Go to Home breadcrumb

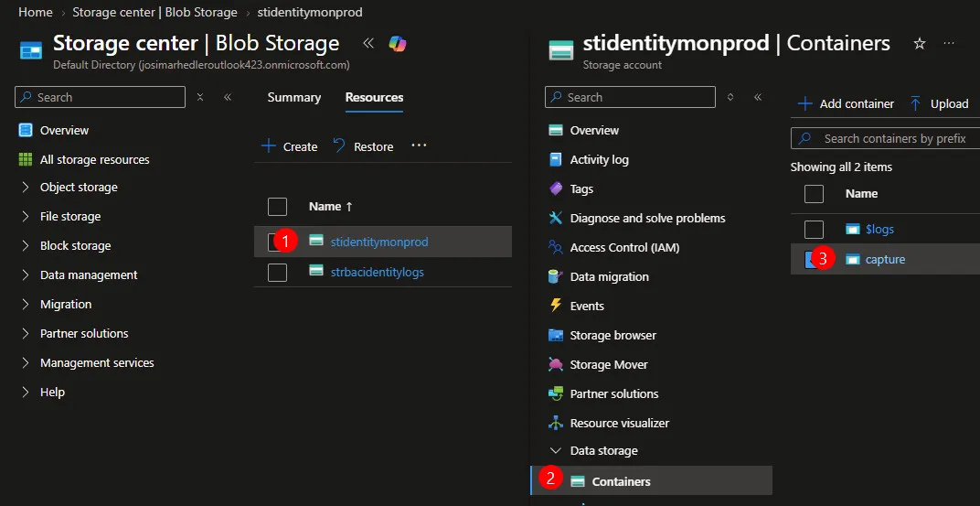point(35,12)
